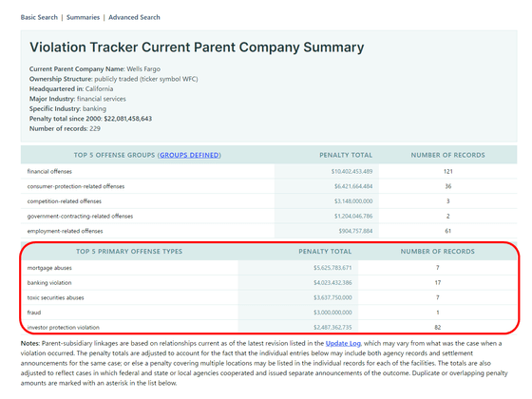Click the page title Violation Tracker Summary

click(197, 47)
